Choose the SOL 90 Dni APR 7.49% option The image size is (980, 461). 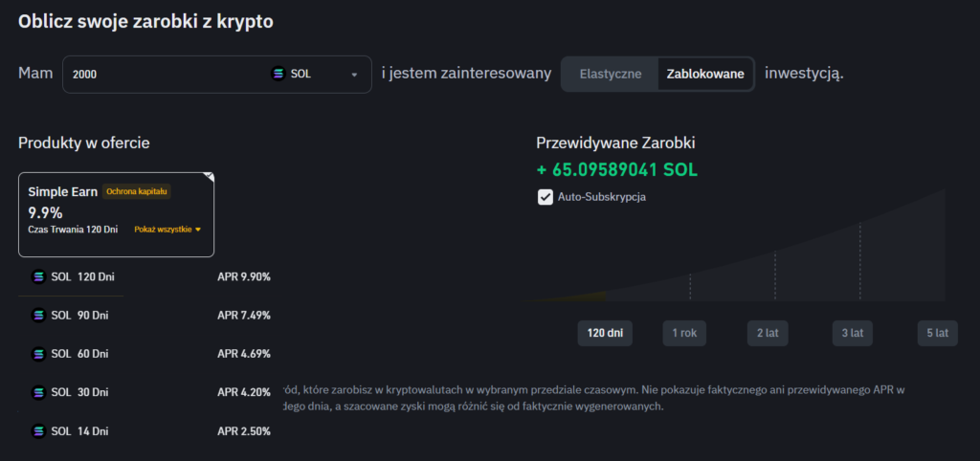point(144,315)
